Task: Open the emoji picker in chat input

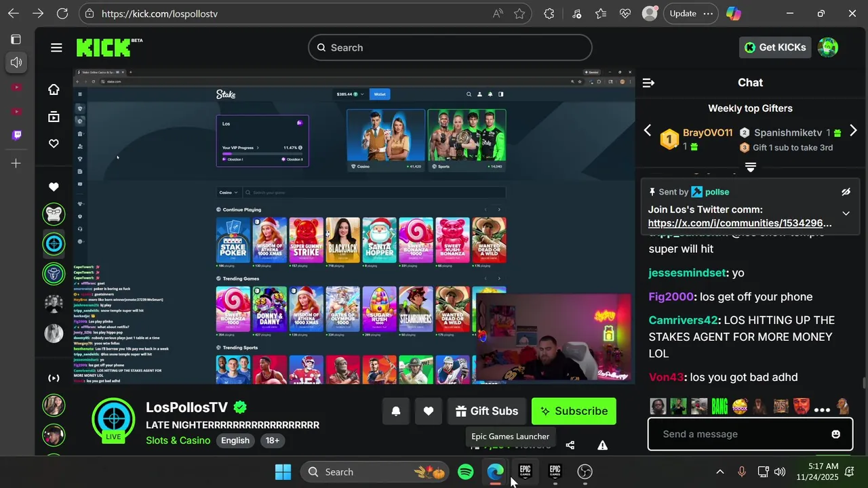Action: 835,434
